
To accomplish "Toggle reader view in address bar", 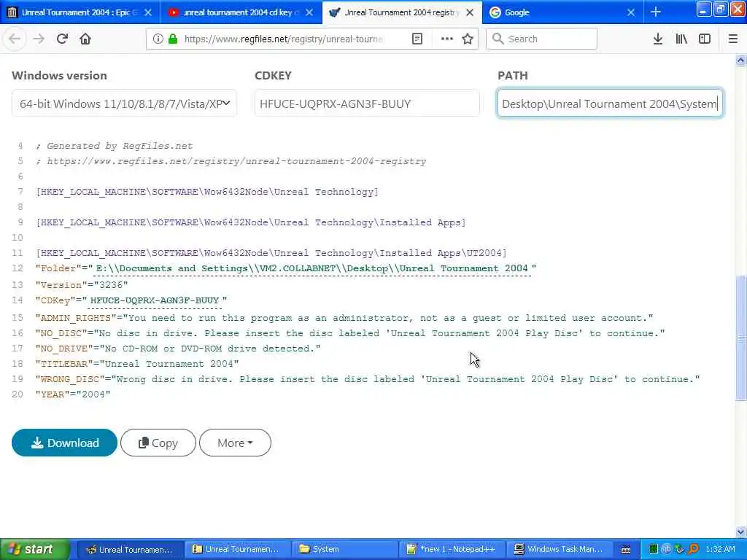I will (417, 39).
